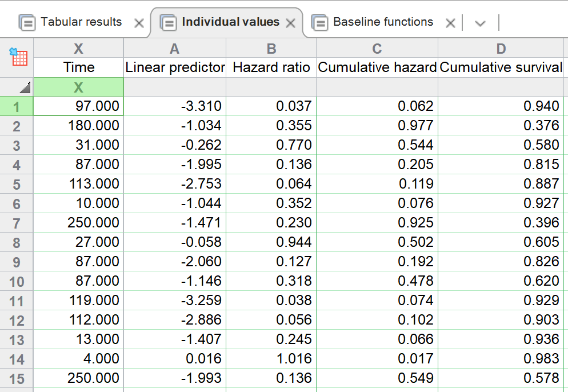Viewport: 568px width, 392px height.
Task: Close the Baseline functions tab
Action: point(450,23)
